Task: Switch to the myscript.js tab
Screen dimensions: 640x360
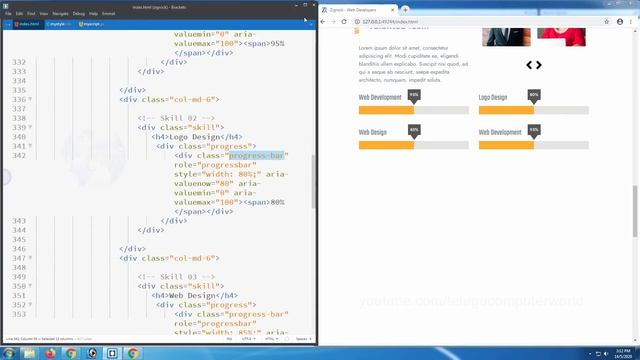Action: click(91, 24)
